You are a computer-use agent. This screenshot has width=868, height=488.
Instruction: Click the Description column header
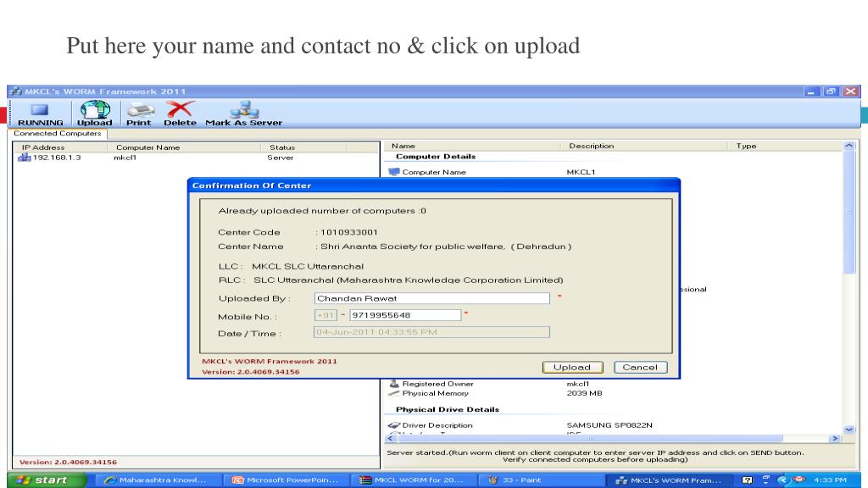pos(645,146)
